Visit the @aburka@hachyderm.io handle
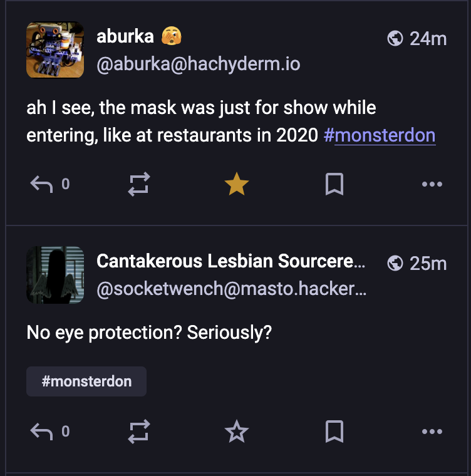This screenshot has height=476, width=471. [199, 64]
